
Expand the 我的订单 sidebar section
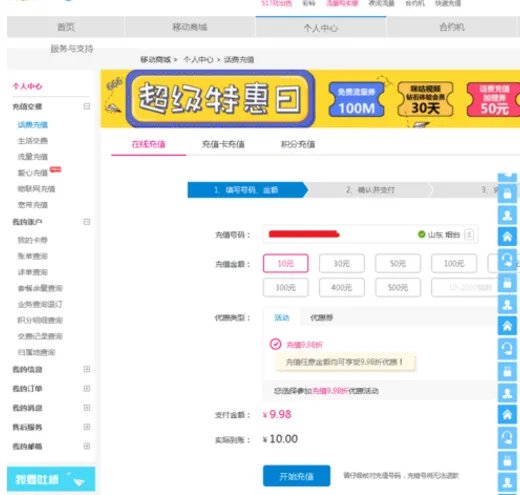point(87,388)
